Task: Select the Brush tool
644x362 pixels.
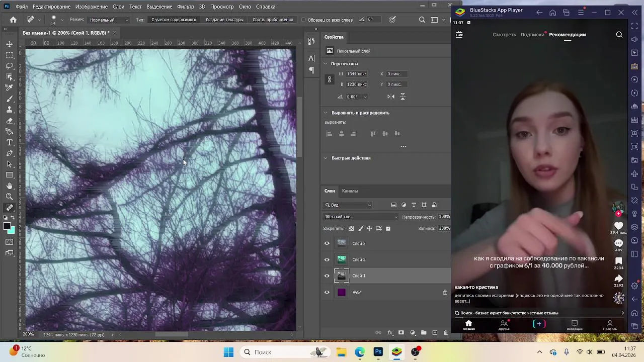Action: pyautogui.click(x=10, y=99)
